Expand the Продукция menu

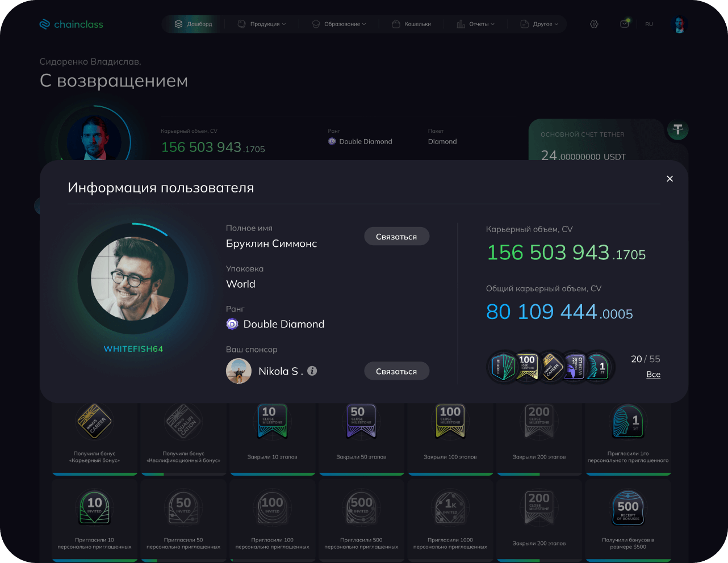pyautogui.click(x=261, y=24)
